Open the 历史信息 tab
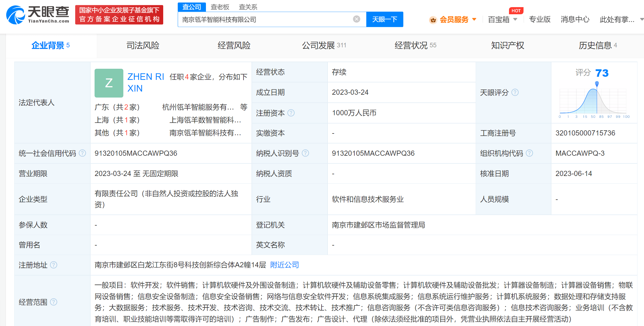The height and width of the screenshot is (326, 644). [x=598, y=45]
